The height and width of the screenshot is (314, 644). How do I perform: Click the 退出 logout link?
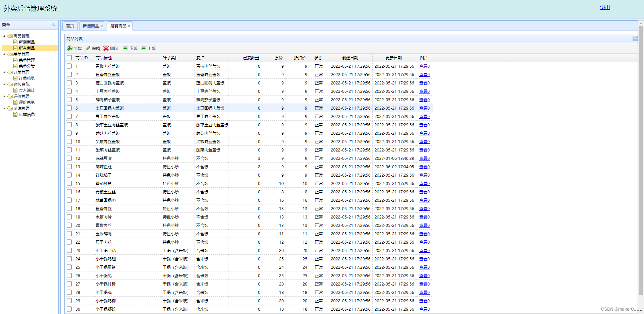tap(605, 7)
